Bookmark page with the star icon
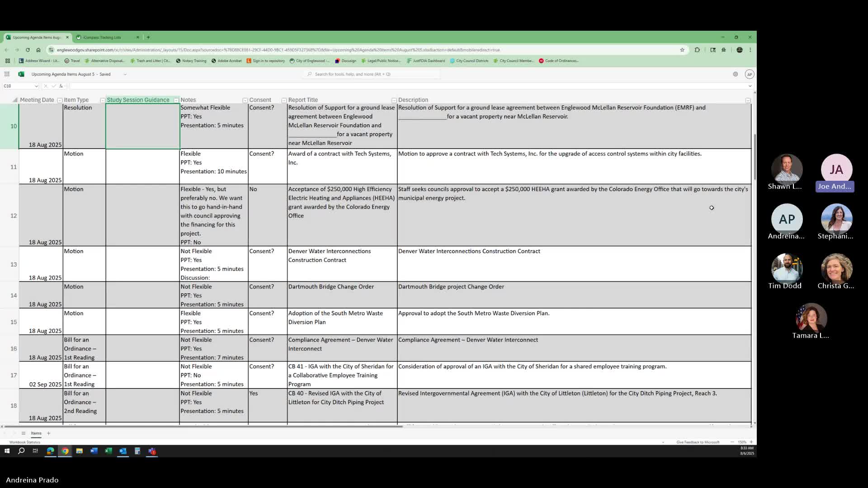The height and width of the screenshot is (488, 868). pos(682,50)
